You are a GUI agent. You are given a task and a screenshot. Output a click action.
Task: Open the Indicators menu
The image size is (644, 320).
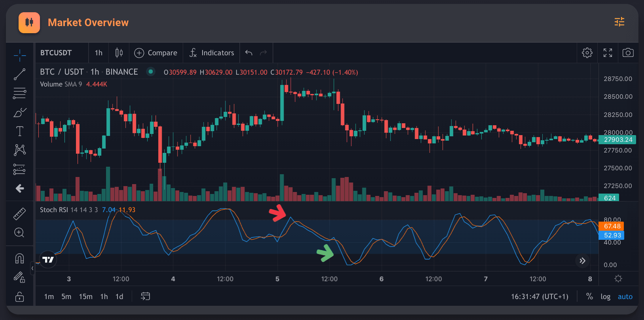[x=212, y=53]
